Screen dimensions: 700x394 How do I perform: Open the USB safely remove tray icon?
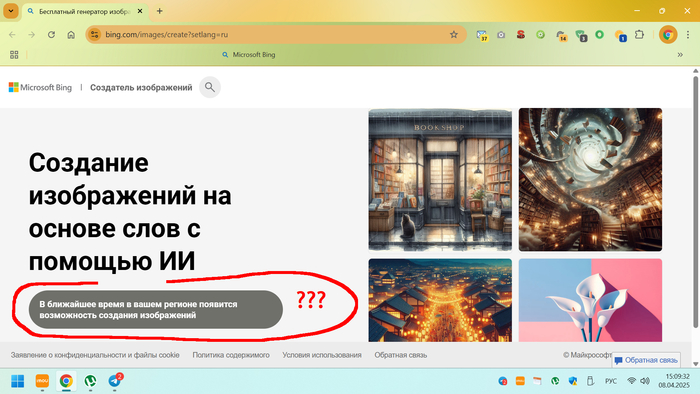[x=590, y=381]
